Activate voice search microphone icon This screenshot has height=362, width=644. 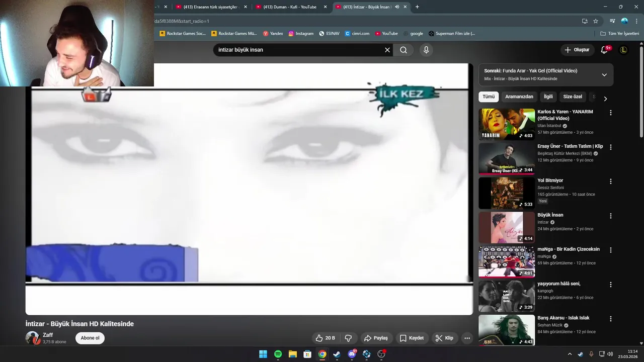(426, 50)
